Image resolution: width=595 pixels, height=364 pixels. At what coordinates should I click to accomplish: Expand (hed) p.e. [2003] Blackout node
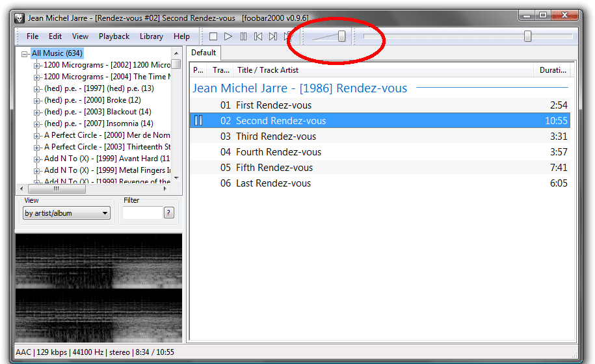pyautogui.click(x=36, y=112)
